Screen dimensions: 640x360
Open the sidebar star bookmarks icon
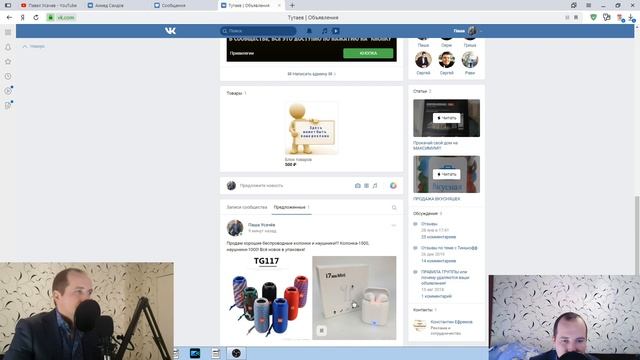8,62
